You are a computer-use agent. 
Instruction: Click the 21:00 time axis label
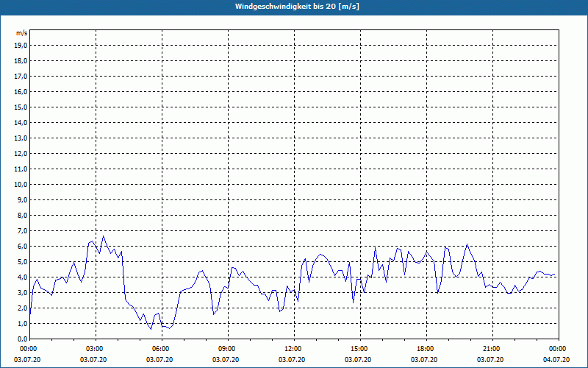click(x=492, y=349)
